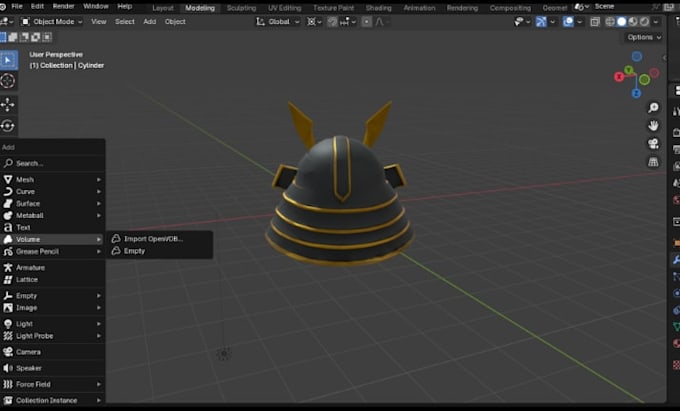This screenshot has width=680, height=411.
Task: Toggle X-ray mode
Action: pyautogui.click(x=595, y=22)
